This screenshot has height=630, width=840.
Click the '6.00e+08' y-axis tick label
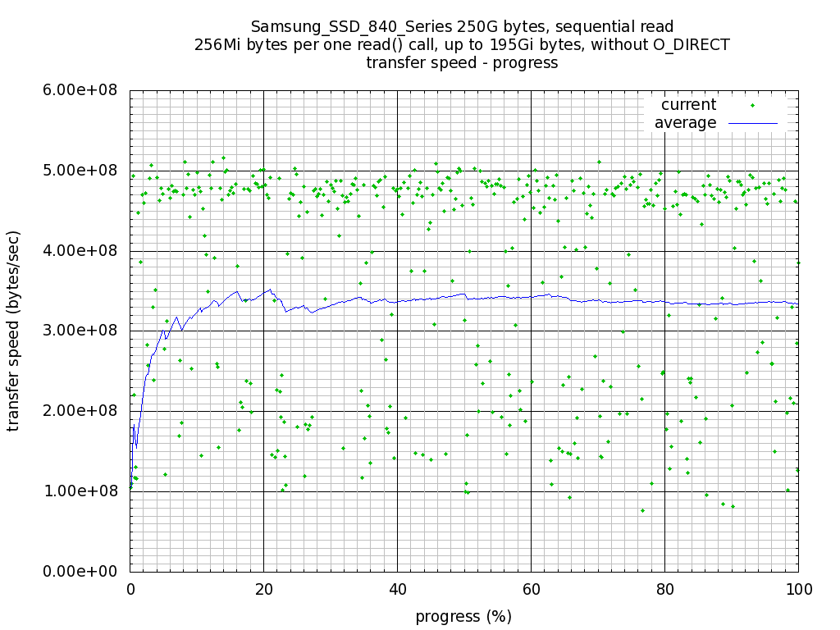(x=80, y=90)
